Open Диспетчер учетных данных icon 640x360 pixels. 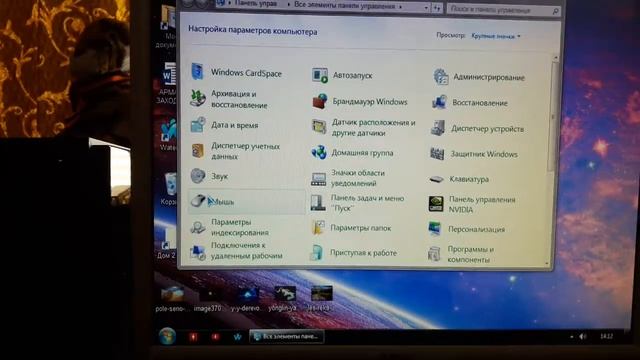pyautogui.click(x=198, y=151)
